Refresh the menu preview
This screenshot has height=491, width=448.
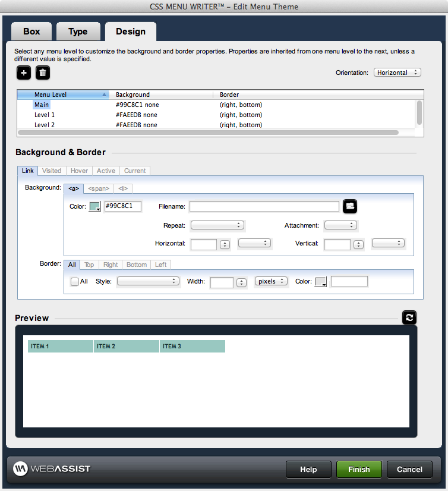[x=409, y=317]
